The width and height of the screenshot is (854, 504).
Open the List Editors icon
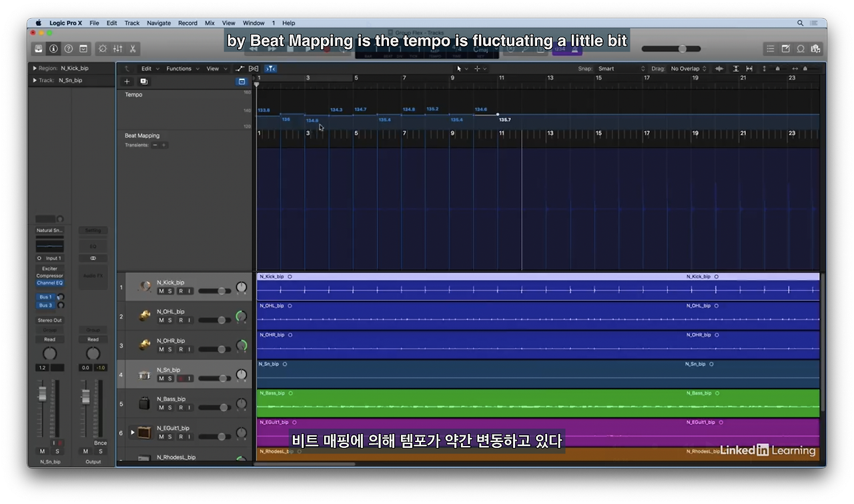(771, 49)
